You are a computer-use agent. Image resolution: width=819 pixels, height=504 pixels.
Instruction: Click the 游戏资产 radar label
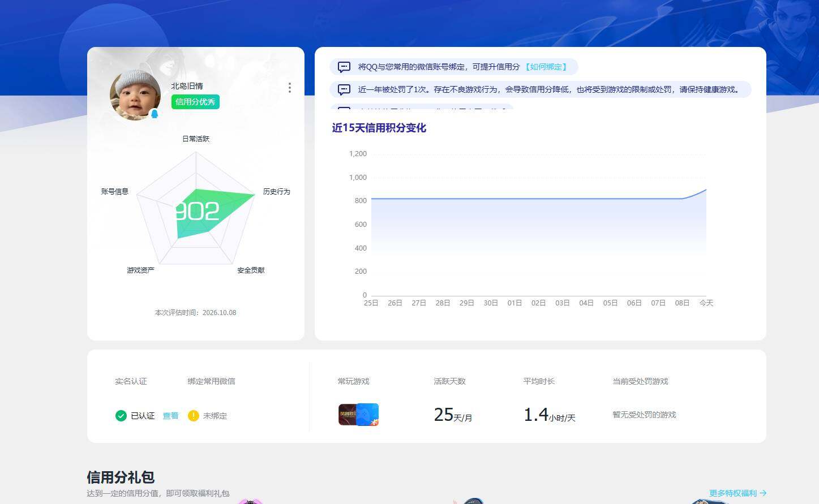(140, 270)
